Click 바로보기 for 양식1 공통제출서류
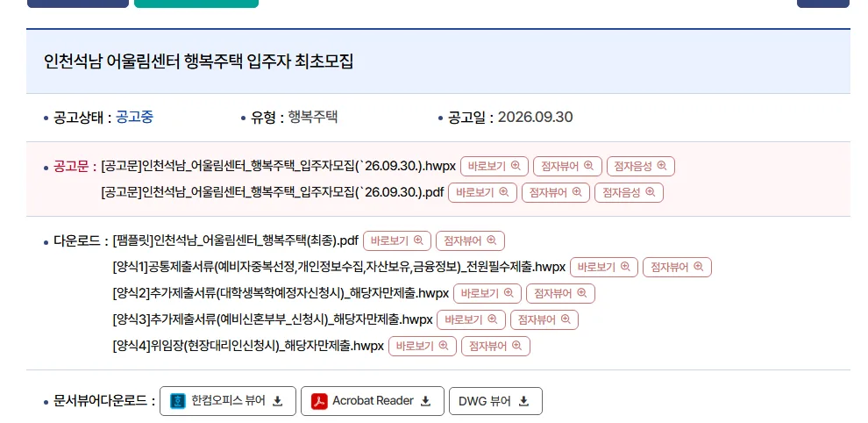The width and height of the screenshot is (868, 423). coord(604,267)
